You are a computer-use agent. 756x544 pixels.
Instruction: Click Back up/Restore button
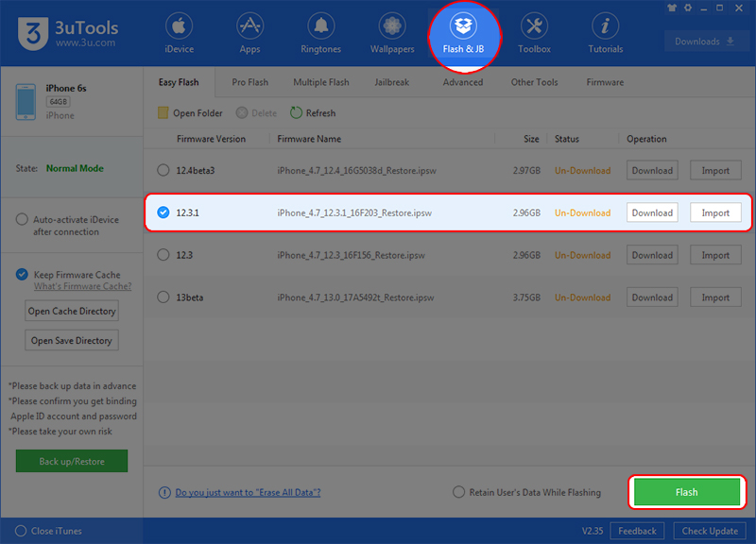pyautogui.click(x=72, y=461)
